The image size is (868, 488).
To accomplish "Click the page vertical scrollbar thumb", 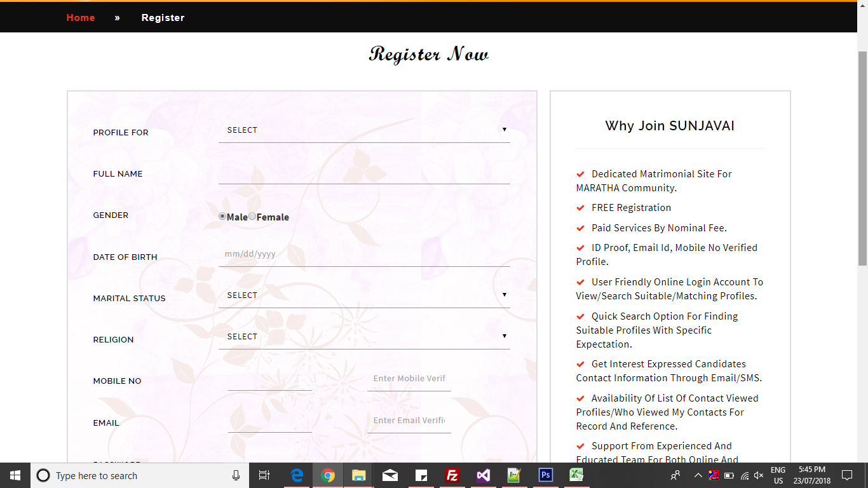I will coord(862,157).
